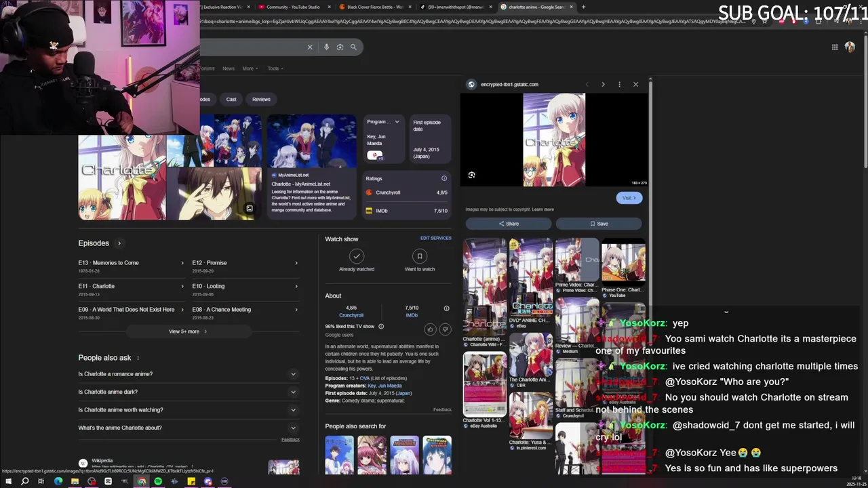Expand Program creators dropdown card
This screenshot has width=868, height=488.
[397, 122]
